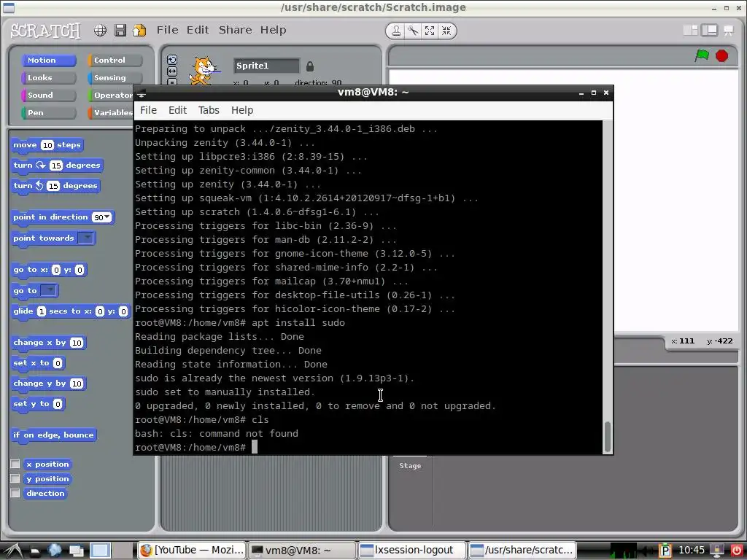Image resolution: width=747 pixels, height=560 pixels.
Task: Switch Scratch to full stage layout
Action: coord(709,31)
